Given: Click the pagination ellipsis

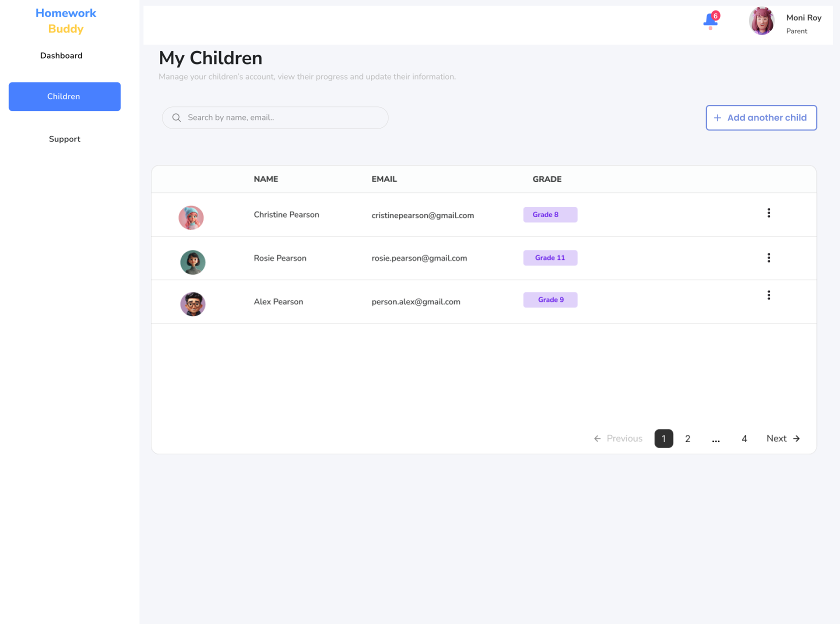Looking at the screenshot, I should click(715, 440).
